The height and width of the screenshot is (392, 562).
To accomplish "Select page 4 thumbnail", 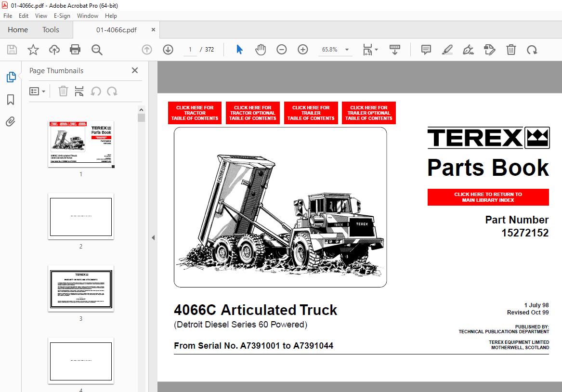I will (81, 361).
